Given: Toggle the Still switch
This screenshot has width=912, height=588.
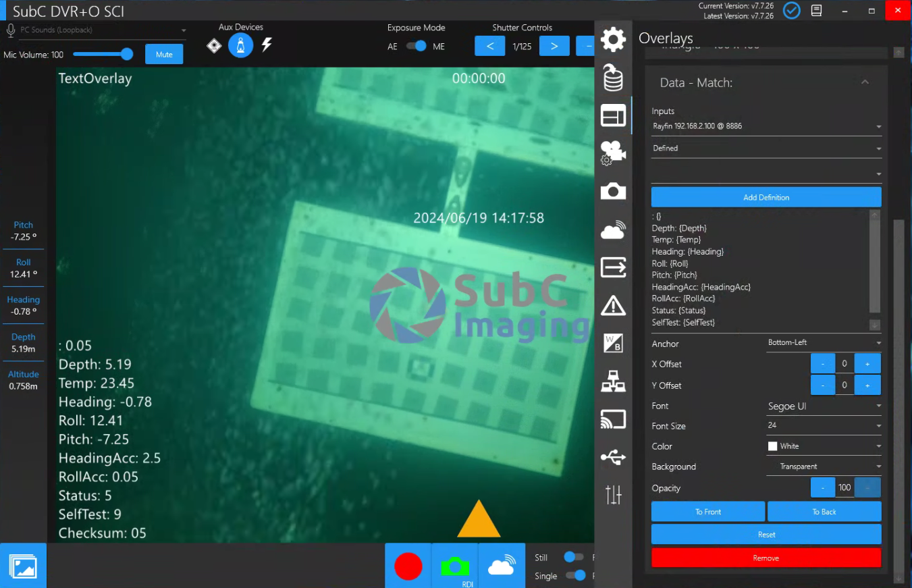Looking at the screenshot, I should coord(574,557).
